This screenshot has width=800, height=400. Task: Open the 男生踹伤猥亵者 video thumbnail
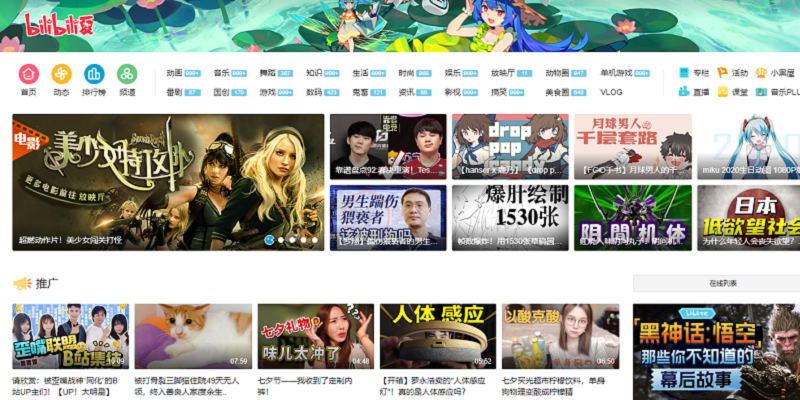[388, 218]
